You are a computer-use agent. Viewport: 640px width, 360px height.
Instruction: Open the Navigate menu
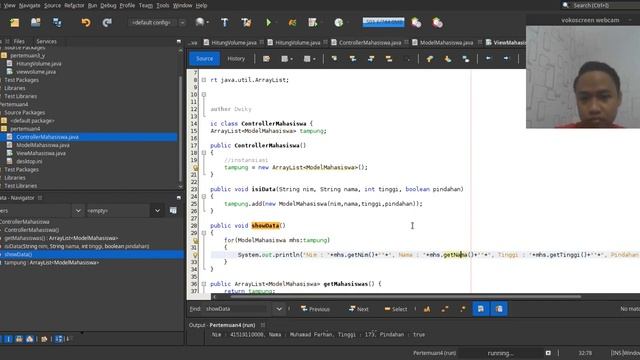[x=29, y=5]
